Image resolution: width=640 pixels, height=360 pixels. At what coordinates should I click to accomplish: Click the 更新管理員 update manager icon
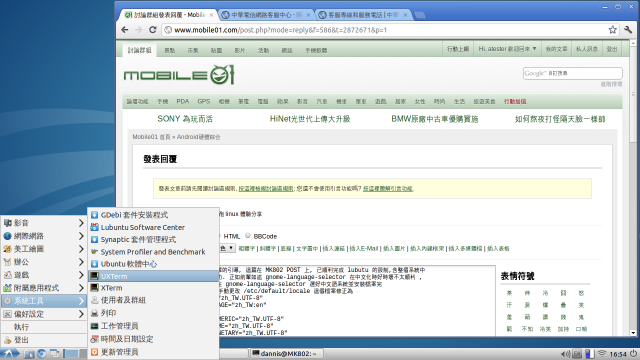pyautogui.click(x=94, y=352)
